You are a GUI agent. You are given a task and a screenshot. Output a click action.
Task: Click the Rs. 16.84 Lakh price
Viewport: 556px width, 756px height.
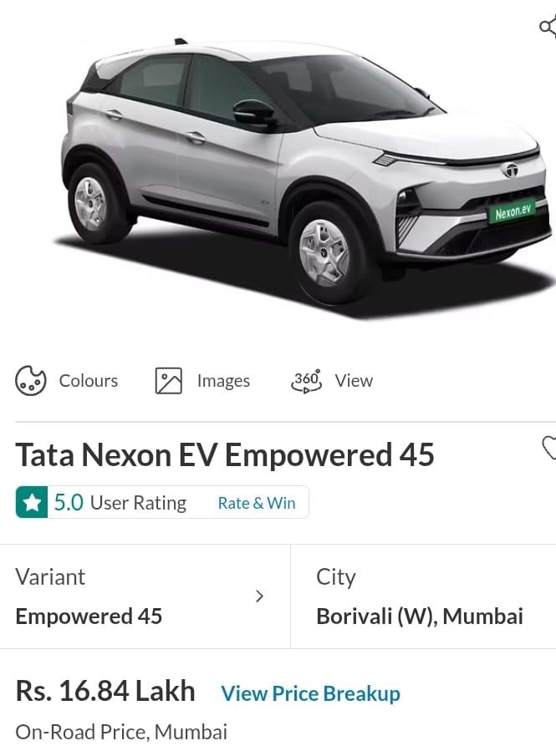click(105, 691)
